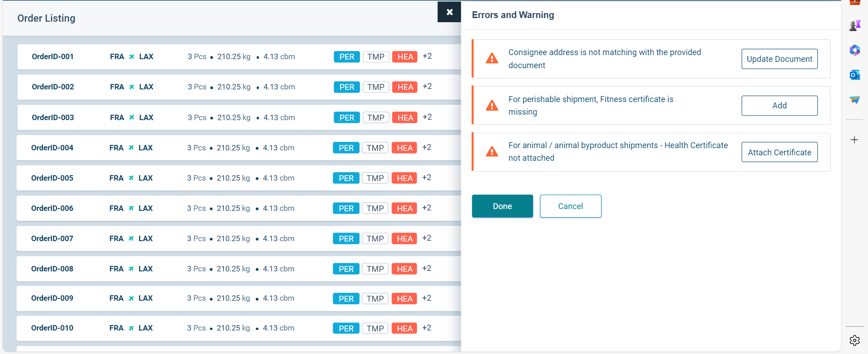Expand +2 more tags on OrderID-007
This screenshot has height=354, width=868.
click(x=427, y=238)
